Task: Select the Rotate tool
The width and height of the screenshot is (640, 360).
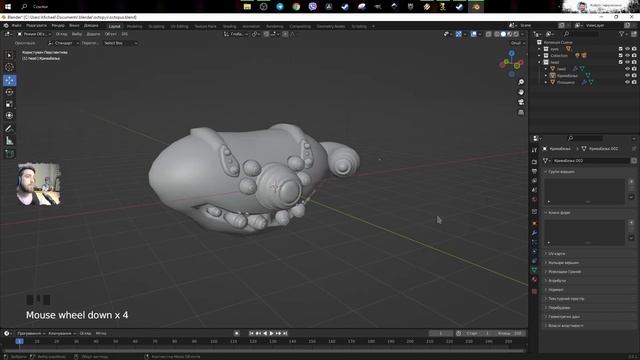Action: point(9,92)
